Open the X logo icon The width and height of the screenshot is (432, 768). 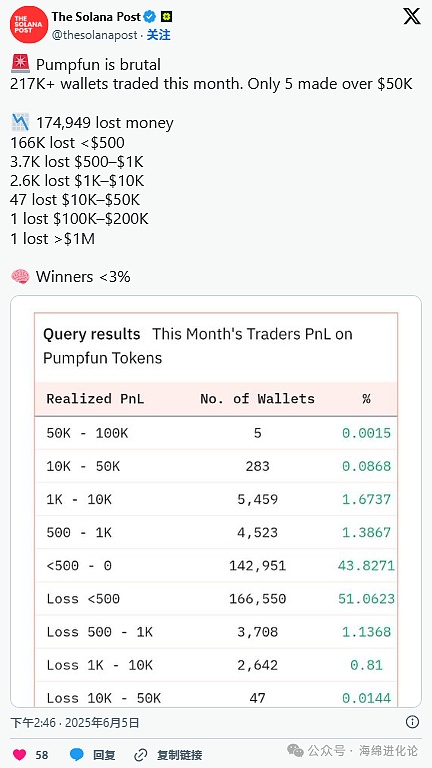(x=411, y=17)
